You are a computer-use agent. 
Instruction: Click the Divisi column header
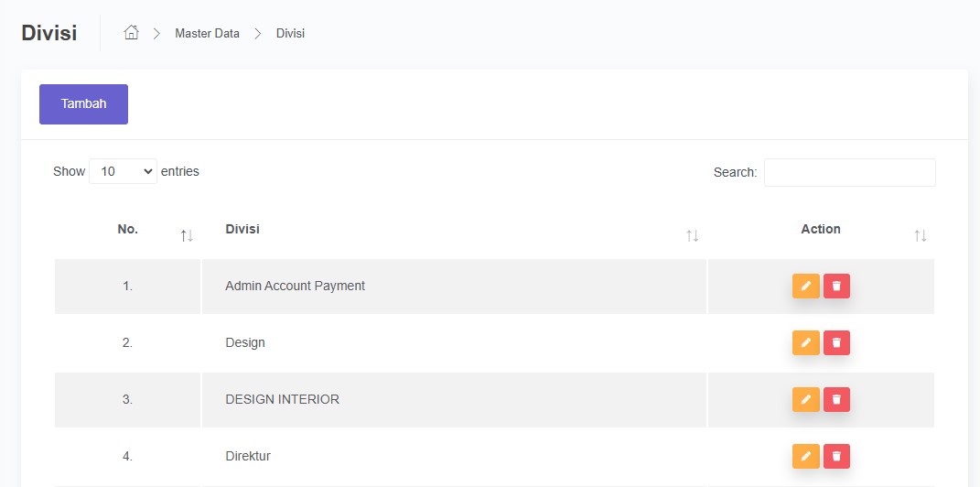(x=242, y=229)
